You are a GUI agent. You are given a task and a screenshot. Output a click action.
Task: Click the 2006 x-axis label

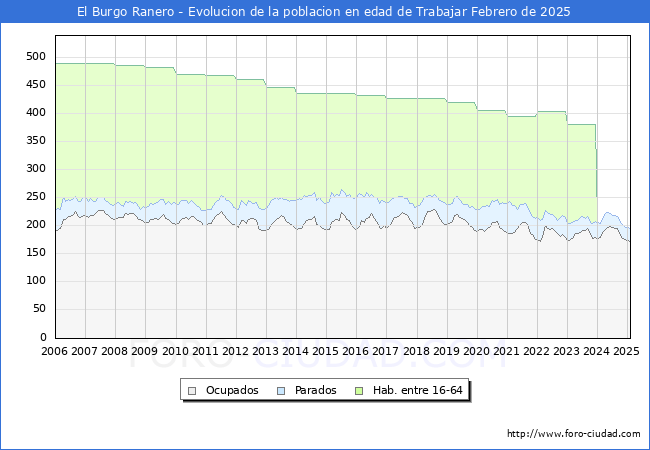(54, 351)
